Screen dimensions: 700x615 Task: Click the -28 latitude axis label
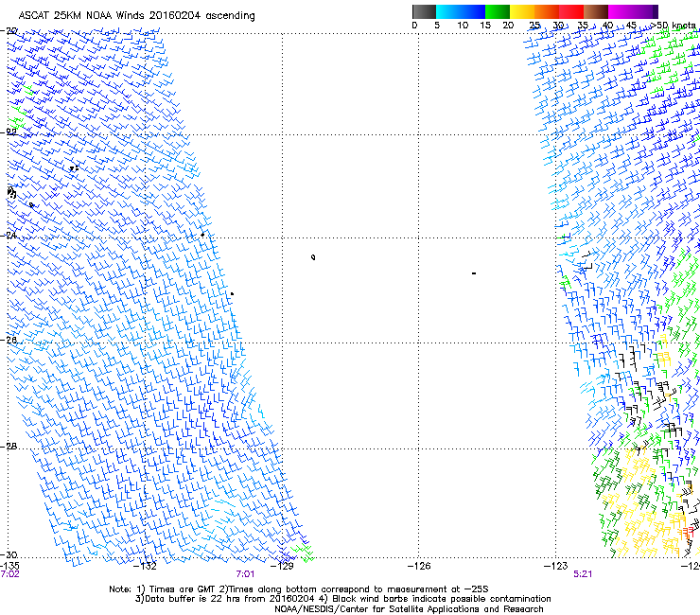(9, 447)
